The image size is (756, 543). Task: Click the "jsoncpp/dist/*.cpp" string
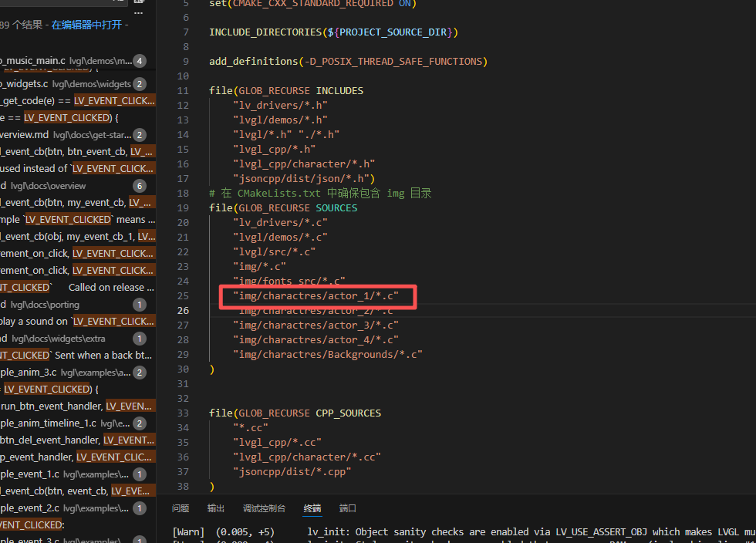click(292, 472)
